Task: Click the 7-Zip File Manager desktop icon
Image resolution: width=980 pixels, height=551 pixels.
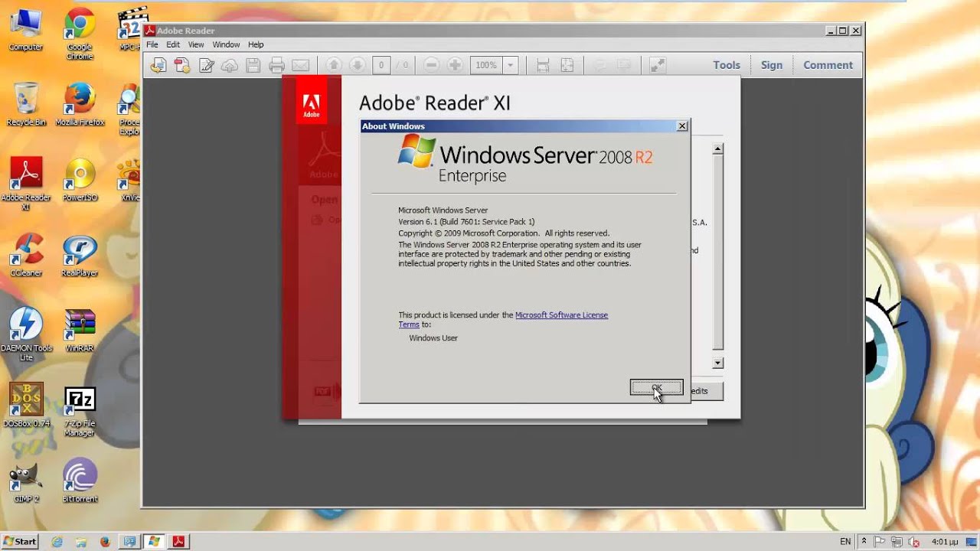Action: [80, 412]
